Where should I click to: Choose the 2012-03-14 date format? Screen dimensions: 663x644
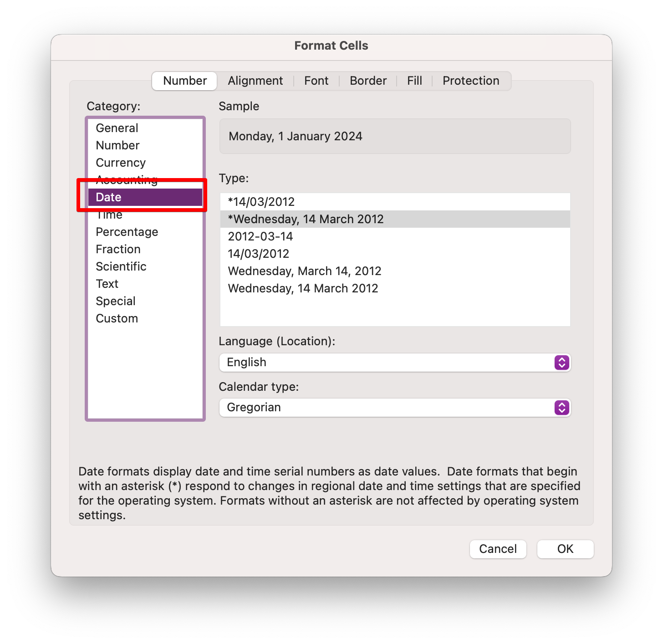(260, 236)
